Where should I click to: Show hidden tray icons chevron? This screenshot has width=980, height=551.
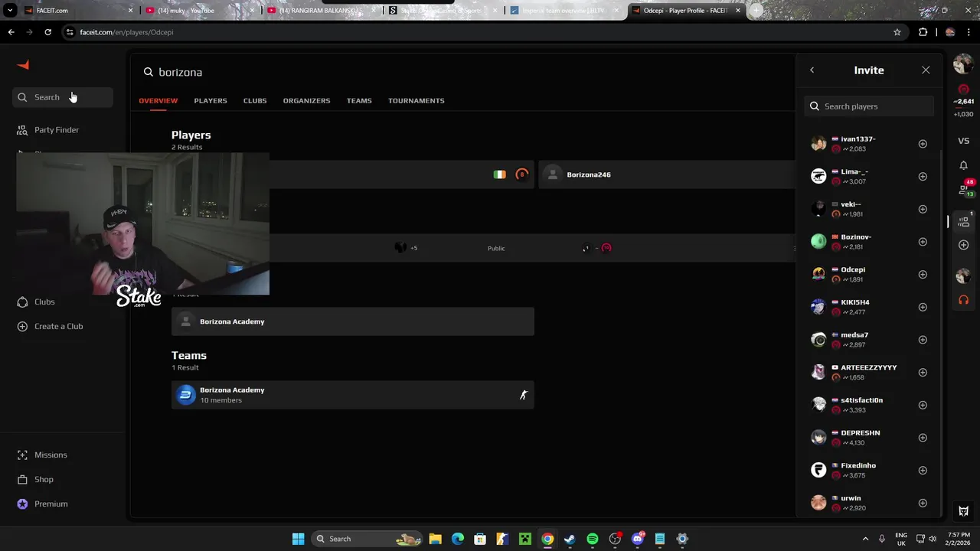(865, 539)
